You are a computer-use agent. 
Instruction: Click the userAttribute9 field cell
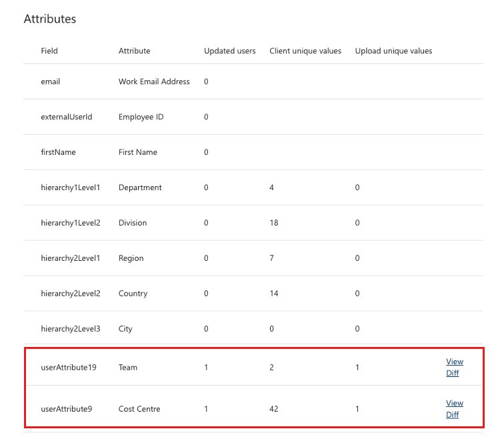click(66, 408)
